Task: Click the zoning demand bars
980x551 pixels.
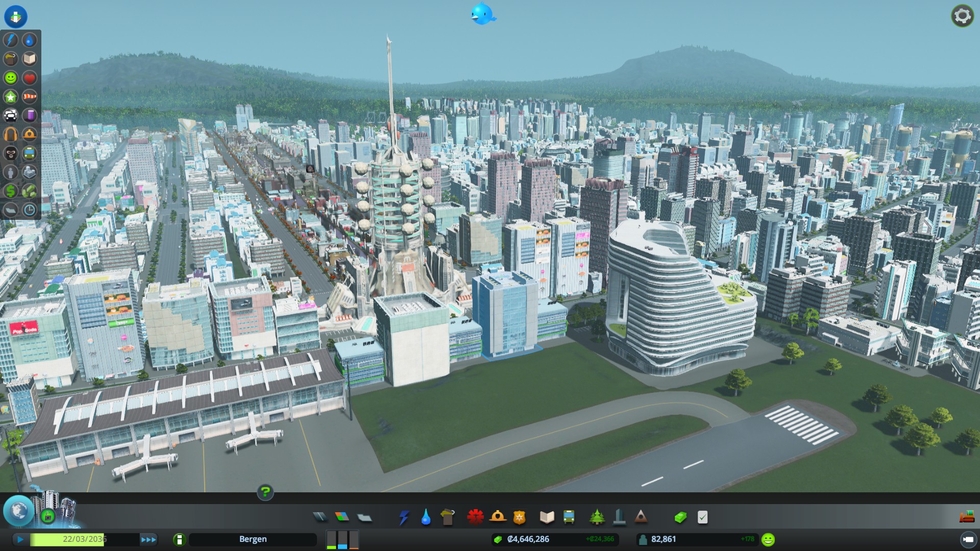Action: [342, 539]
